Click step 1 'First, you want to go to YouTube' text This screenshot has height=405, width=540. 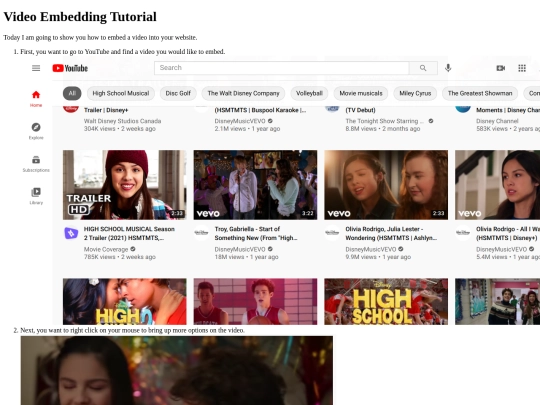[122, 52]
